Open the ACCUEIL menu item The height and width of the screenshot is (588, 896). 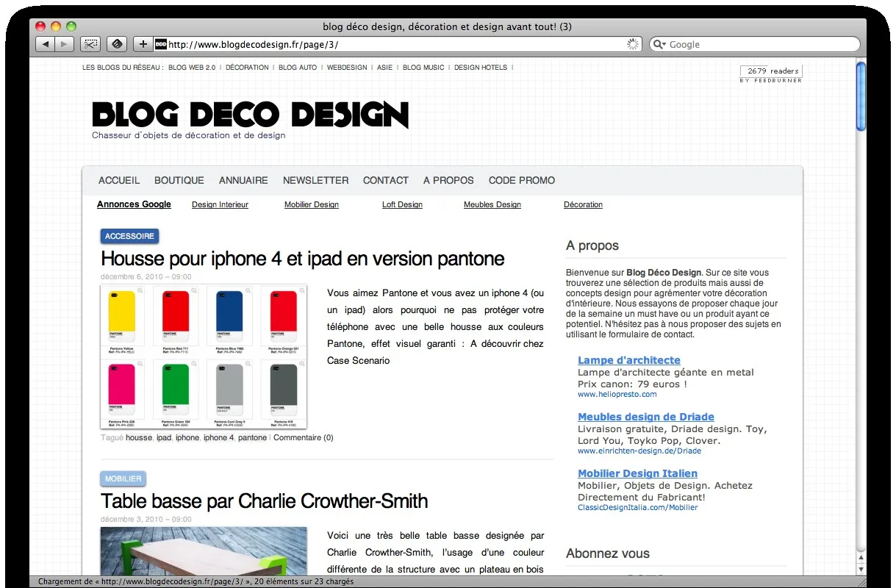tap(119, 180)
